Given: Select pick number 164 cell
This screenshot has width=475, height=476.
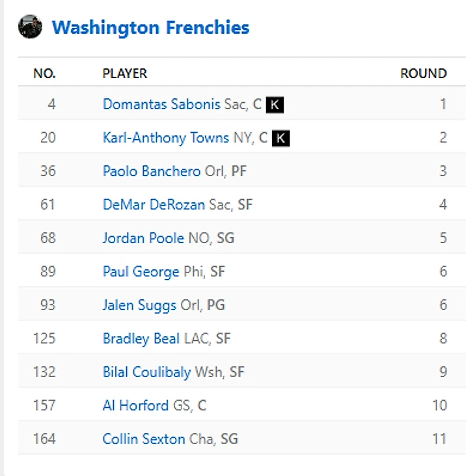Looking at the screenshot, I should tap(44, 439).
